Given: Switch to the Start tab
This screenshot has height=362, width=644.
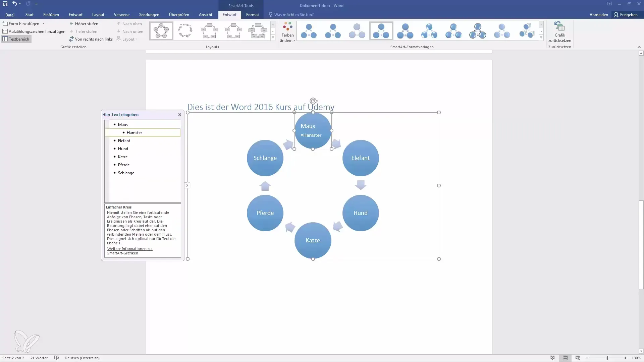Looking at the screenshot, I should tap(30, 15).
